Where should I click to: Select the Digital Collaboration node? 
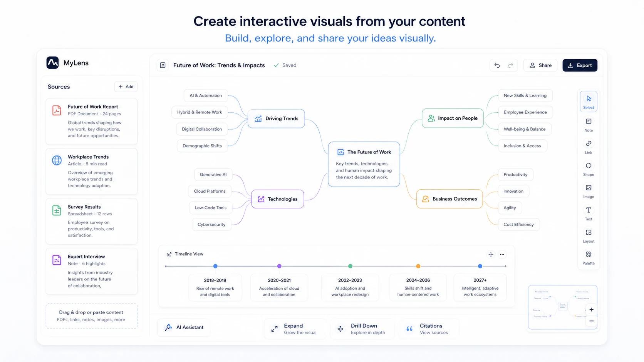tap(202, 129)
